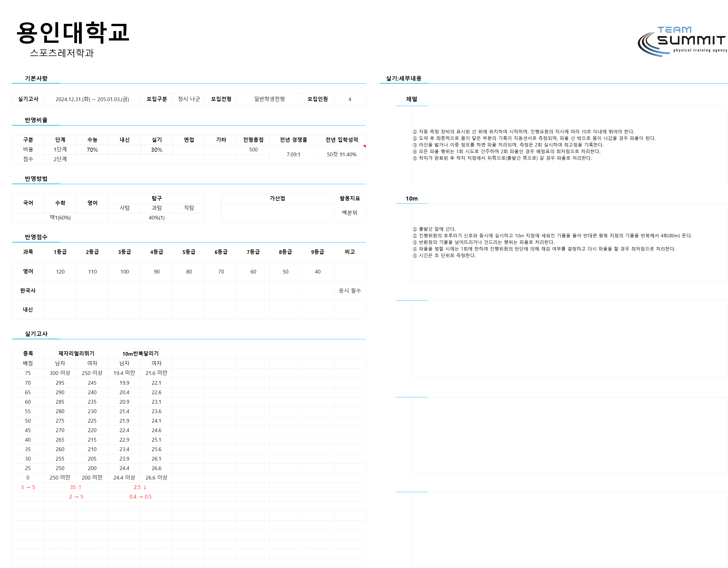
Task: Click the exam date cell 2024.12.31.(화)
Action: [x=92, y=99]
